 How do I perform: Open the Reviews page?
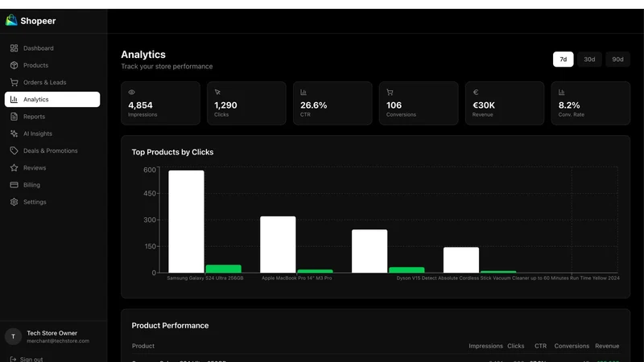click(x=52, y=168)
